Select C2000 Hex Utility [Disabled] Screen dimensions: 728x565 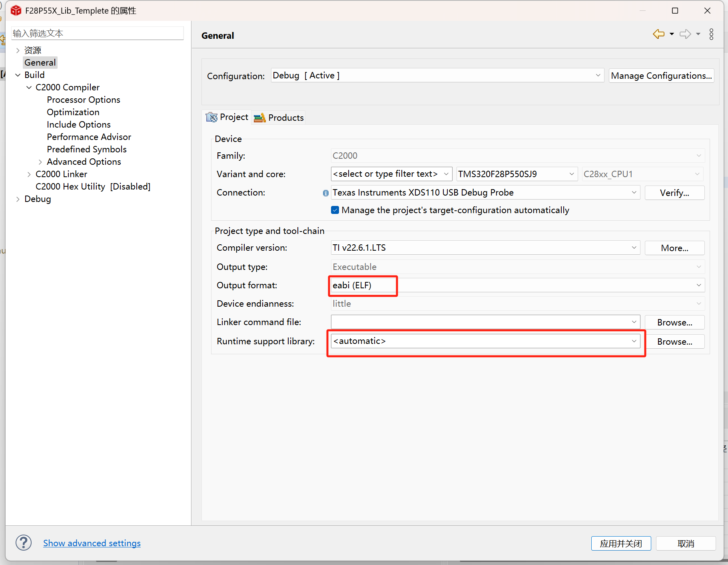pyautogui.click(x=93, y=186)
